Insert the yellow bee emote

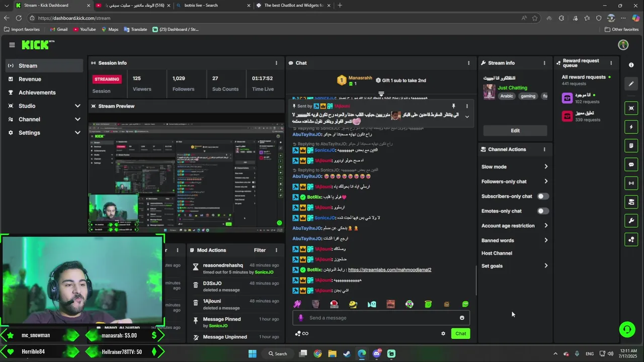click(353, 304)
